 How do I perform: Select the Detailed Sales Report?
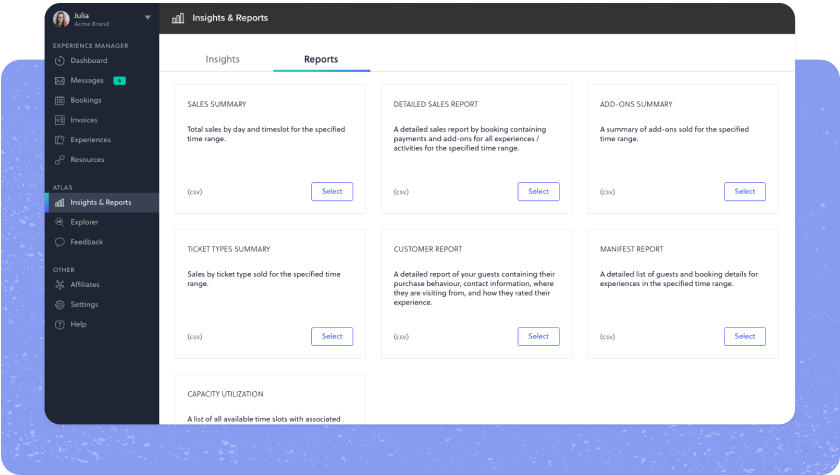(x=538, y=192)
